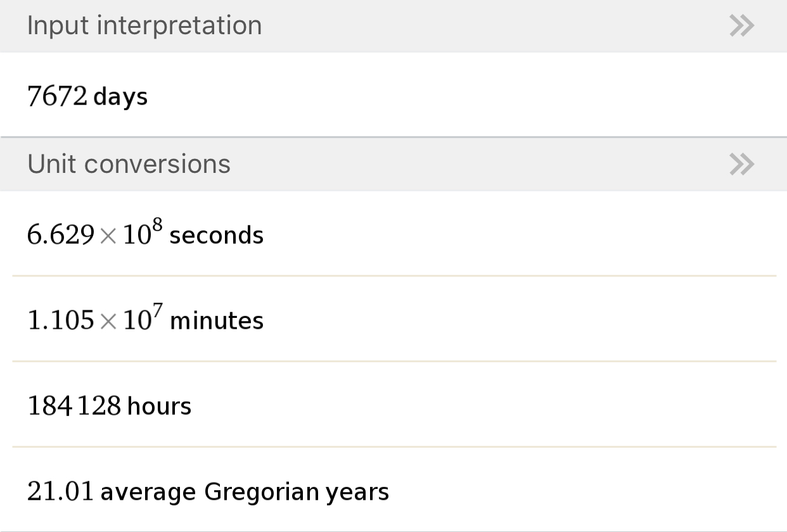Click the Unit conversions header label
This screenshot has height=532, width=787.
coord(129,165)
